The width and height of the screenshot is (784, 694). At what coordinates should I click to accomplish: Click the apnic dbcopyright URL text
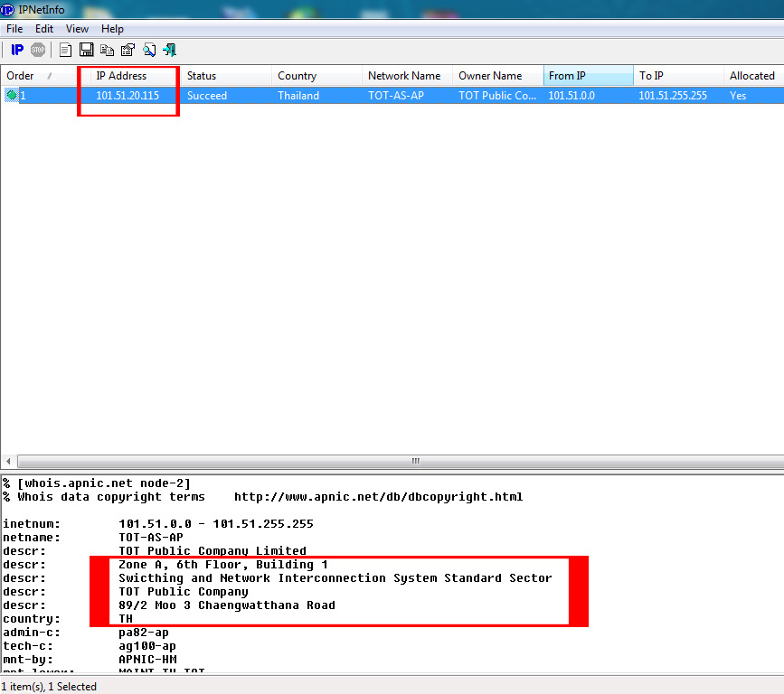coord(379,497)
